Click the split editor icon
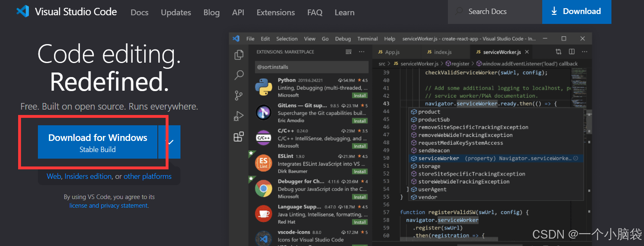Screen dimensions: 644x246 click(571, 52)
